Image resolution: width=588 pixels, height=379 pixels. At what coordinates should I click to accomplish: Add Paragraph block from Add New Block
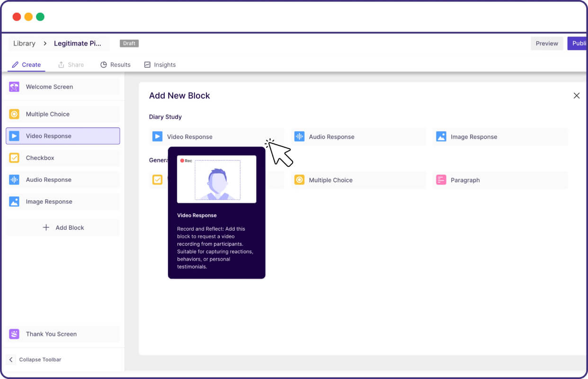pyautogui.click(x=500, y=180)
